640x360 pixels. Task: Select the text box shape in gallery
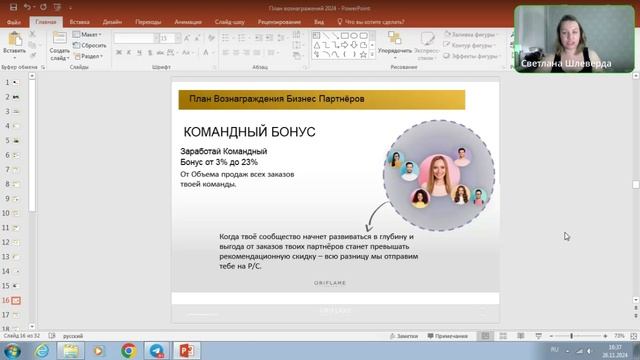point(316,36)
